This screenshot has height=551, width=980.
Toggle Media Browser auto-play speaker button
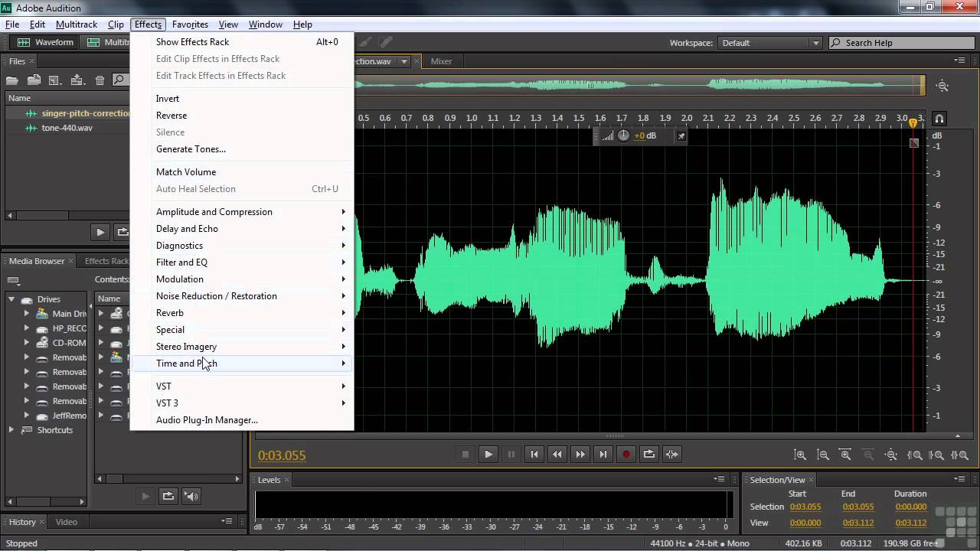point(191,496)
